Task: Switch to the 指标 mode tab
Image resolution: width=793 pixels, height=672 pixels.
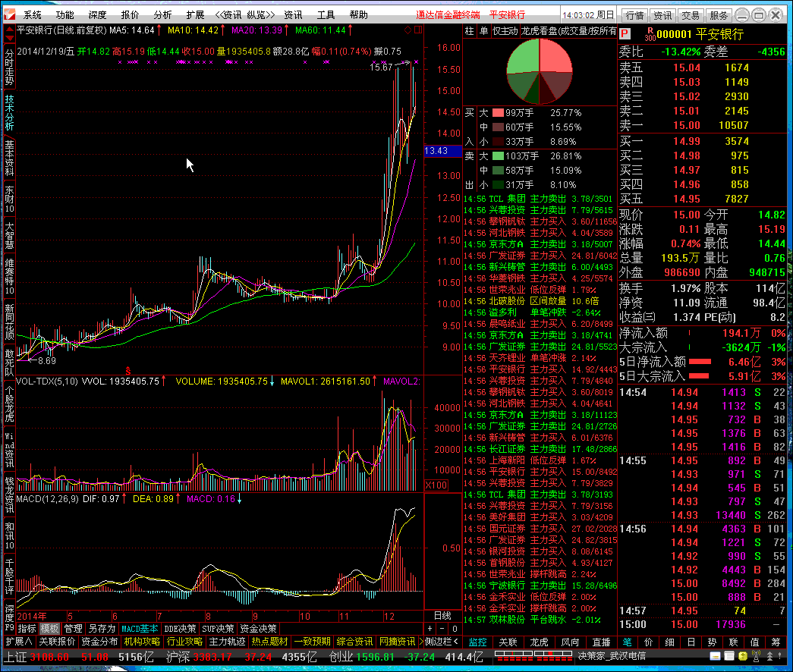Action: coord(27,629)
